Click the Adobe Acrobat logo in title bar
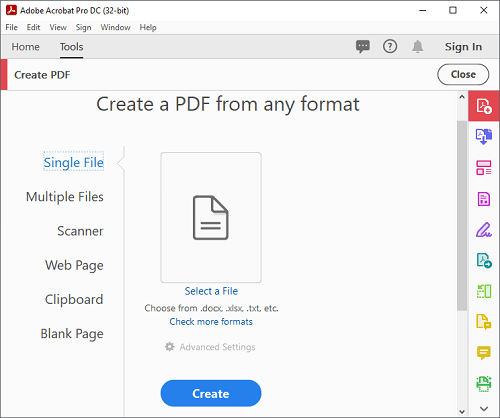The height and width of the screenshot is (418, 500). [x=11, y=10]
